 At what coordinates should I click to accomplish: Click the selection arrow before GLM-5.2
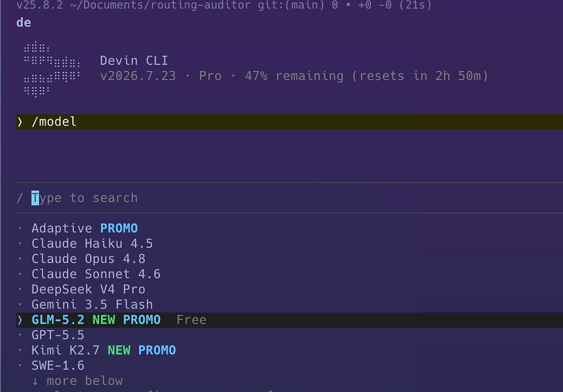pos(20,320)
